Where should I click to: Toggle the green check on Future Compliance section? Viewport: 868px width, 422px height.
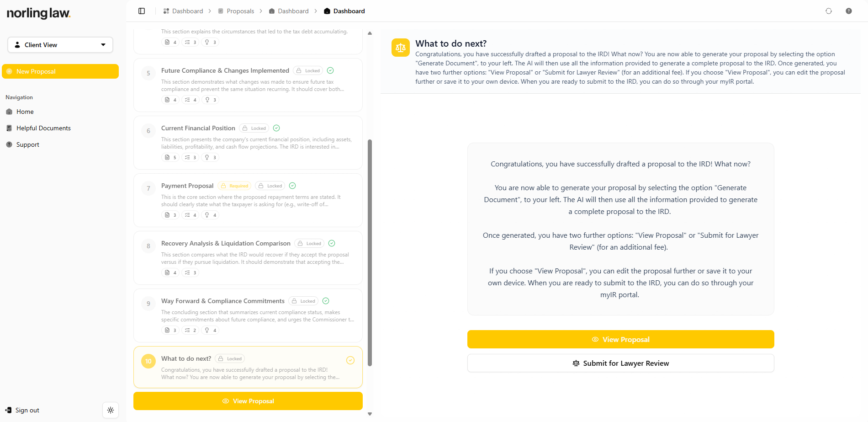point(330,70)
